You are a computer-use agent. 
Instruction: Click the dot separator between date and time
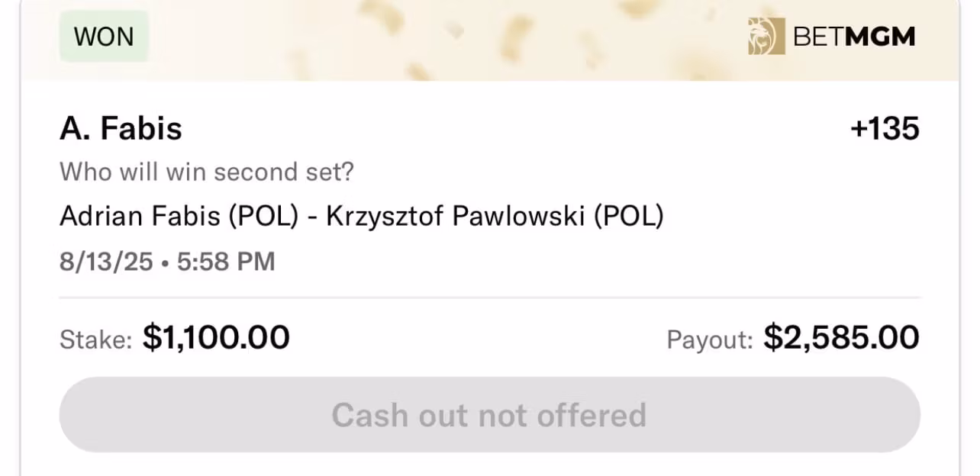pos(164,262)
